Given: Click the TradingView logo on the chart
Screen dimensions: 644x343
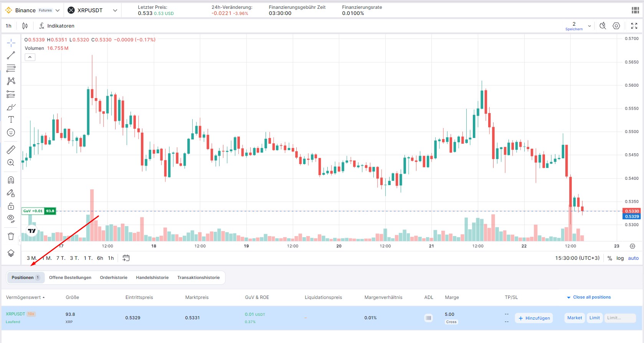Looking at the screenshot, I should pos(32,231).
